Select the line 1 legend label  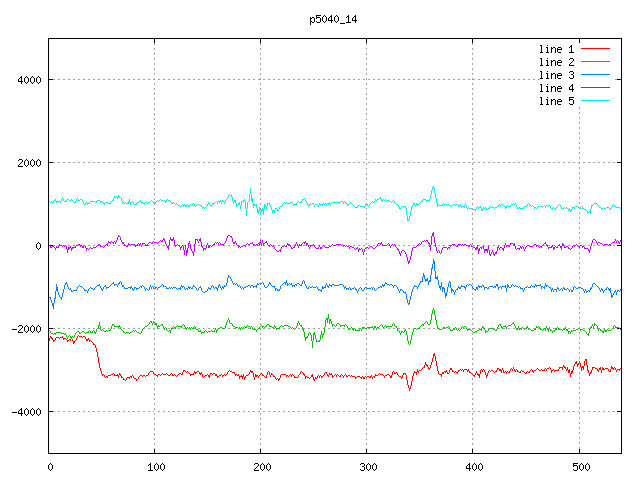click(x=556, y=49)
